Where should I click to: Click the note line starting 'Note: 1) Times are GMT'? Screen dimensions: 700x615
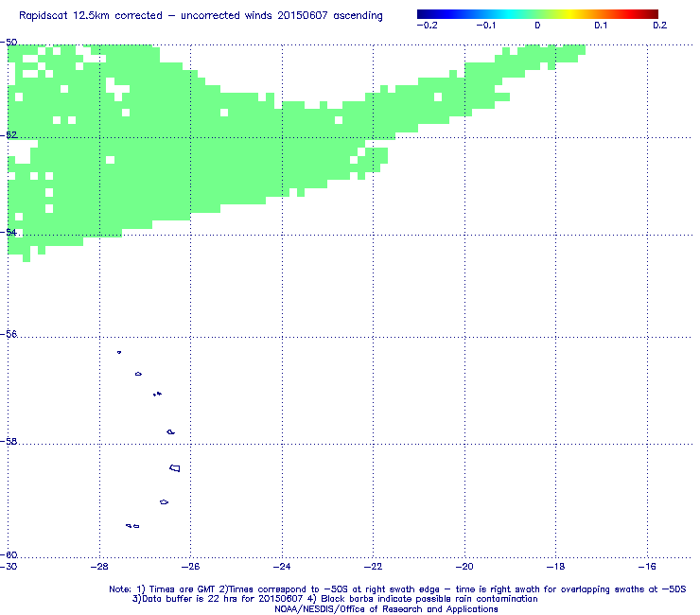397,589
